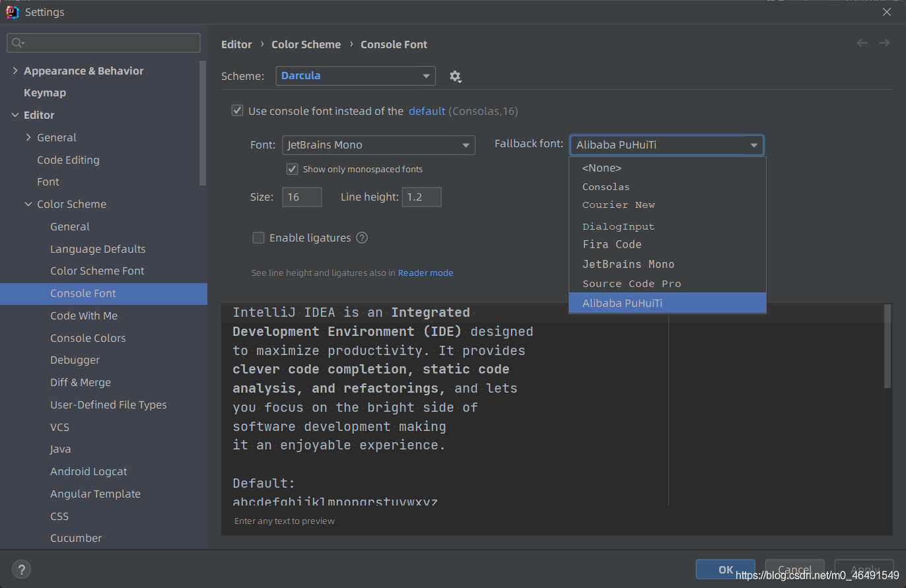906x588 pixels.
Task: Click the IntelliJ IDEA logo in title bar
Action: point(12,11)
